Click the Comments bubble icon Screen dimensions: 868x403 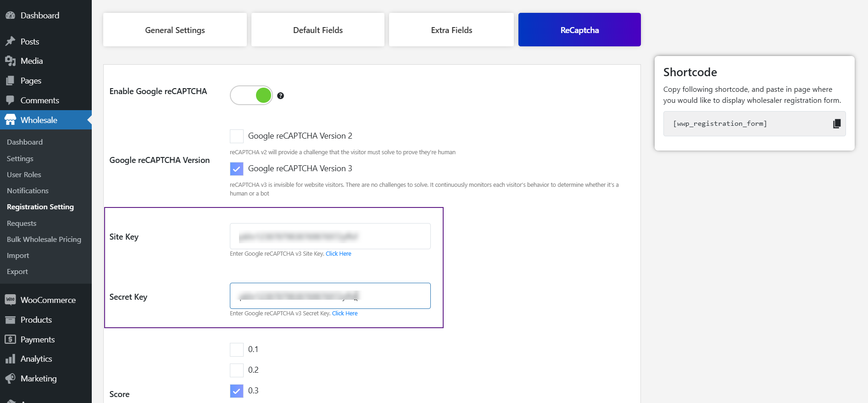(10, 100)
